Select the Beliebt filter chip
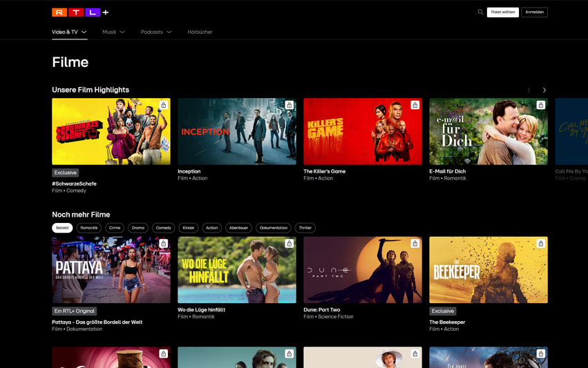This screenshot has height=368, width=588. click(x=62, y=228)
